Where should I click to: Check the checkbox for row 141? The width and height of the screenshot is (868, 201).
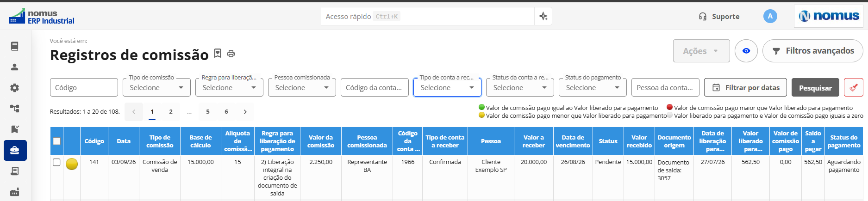(x=56, y=162)
